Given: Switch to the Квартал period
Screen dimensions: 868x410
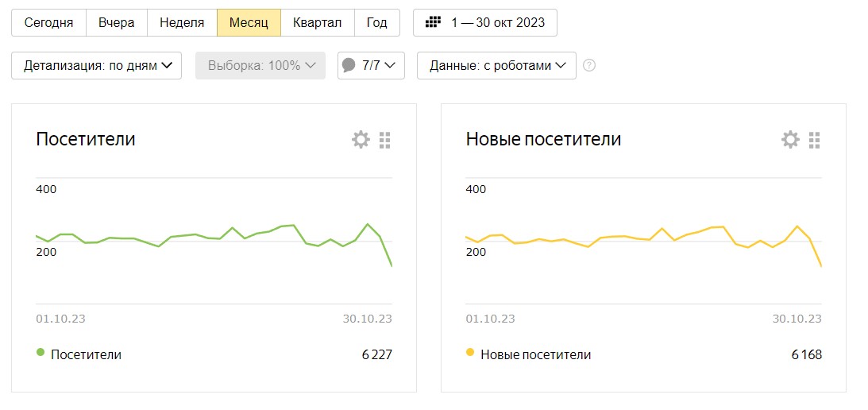Looking at the screenshot, I should pos(317,22).
